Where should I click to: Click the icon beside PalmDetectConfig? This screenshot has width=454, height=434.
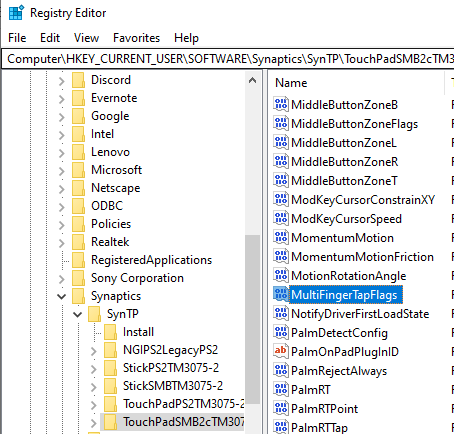click(281, 332)
